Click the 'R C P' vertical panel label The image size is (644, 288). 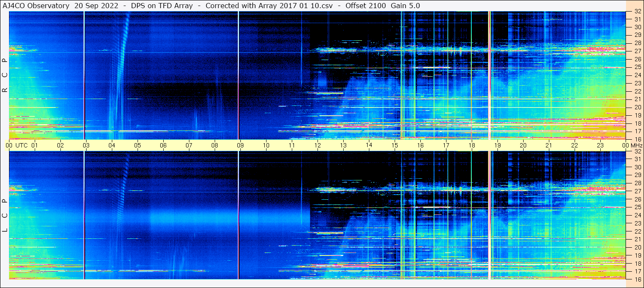5,76
